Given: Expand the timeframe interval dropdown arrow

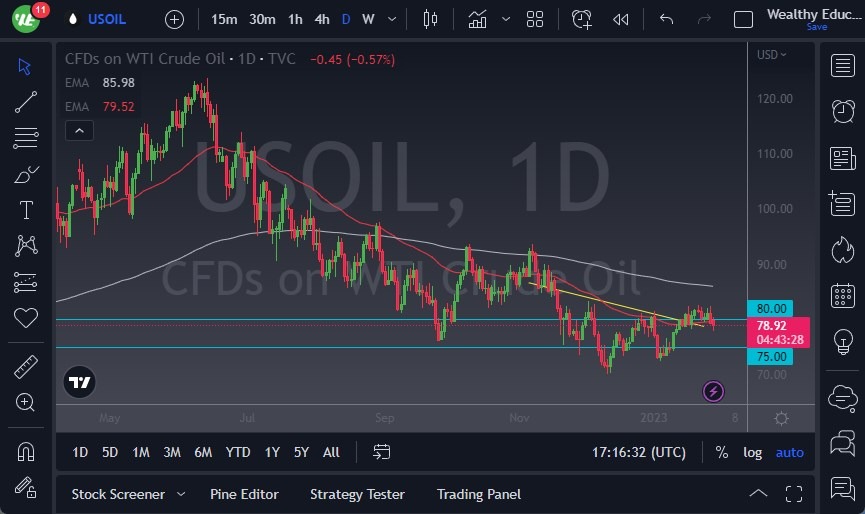Looking at the screenshot, I should tap(391, 19).
